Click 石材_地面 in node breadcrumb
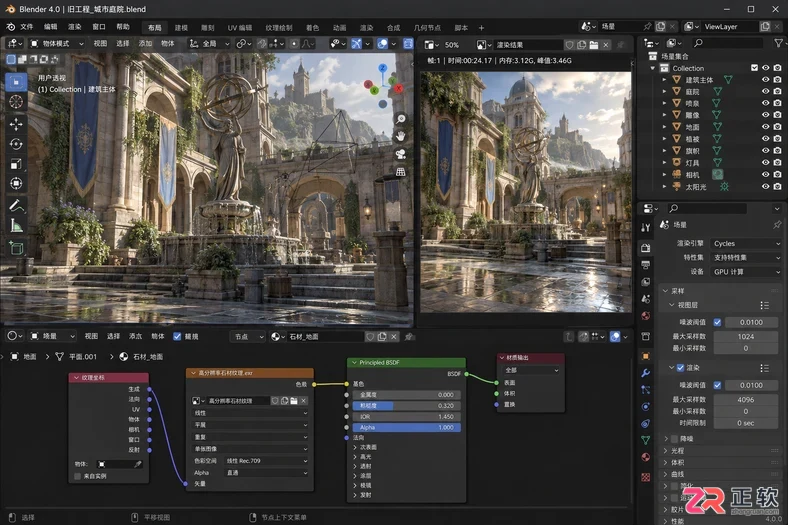788x525 pixels. click(x=148, y=357)
